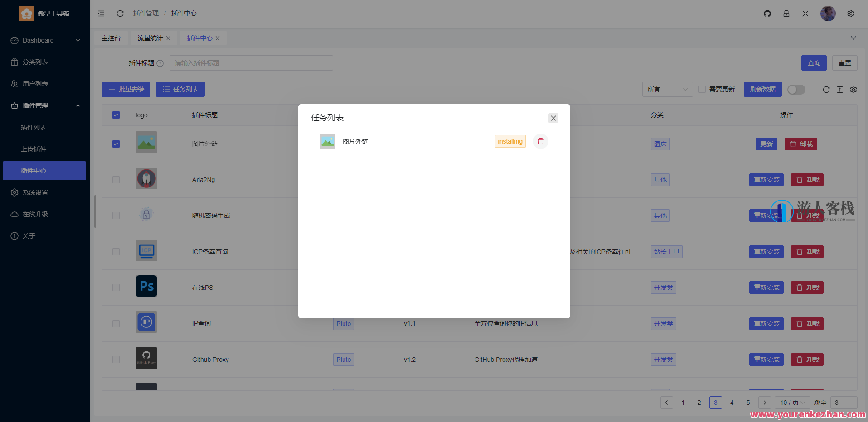Image resolution: width=868 pixels, height=422 pixels.
Task: Collapse the sidebar with the hamburger icon
Action: tap(101, 14)
